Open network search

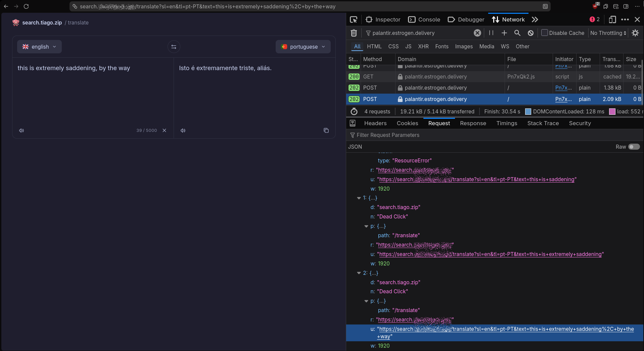(x=517, y=33)
